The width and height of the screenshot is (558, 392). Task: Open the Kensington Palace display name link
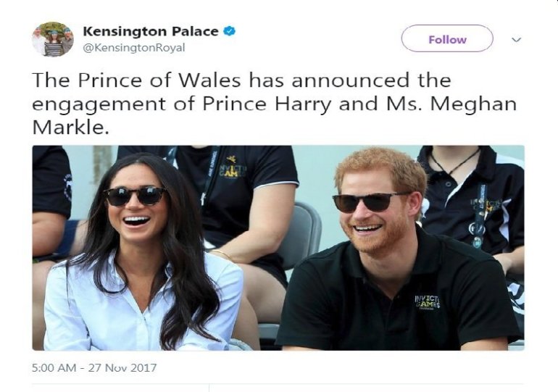pos(151,31)
